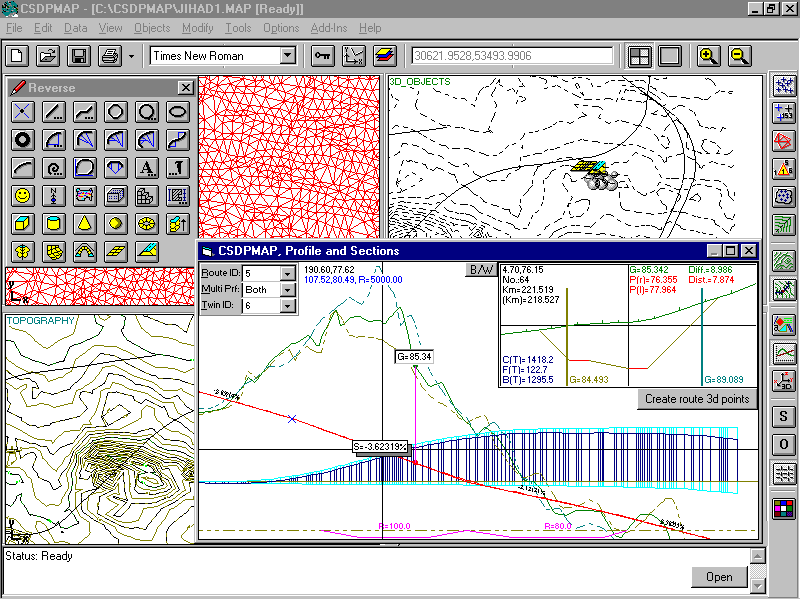Expand the Route ID dropdown
The width and height of the screenshot is (800, 600).
[288, 274]
